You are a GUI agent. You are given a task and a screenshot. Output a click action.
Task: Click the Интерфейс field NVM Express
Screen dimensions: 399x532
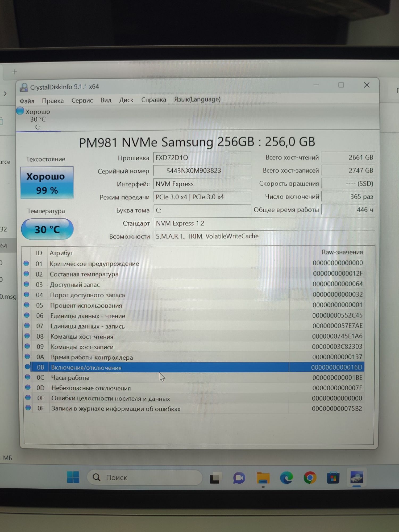pos(202,184)
